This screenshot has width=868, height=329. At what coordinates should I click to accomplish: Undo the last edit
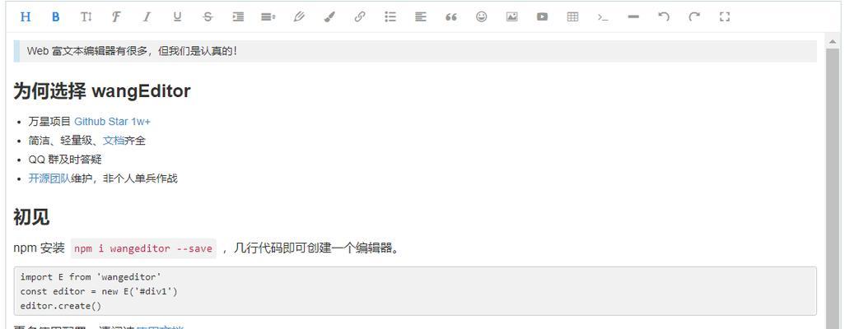pos(664,16)
